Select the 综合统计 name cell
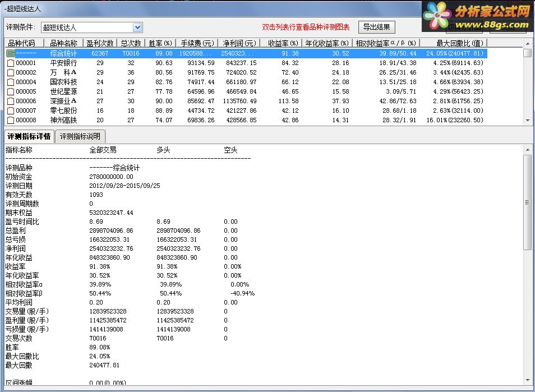Viewport: 535px width, 392px height. pos(63,53)
